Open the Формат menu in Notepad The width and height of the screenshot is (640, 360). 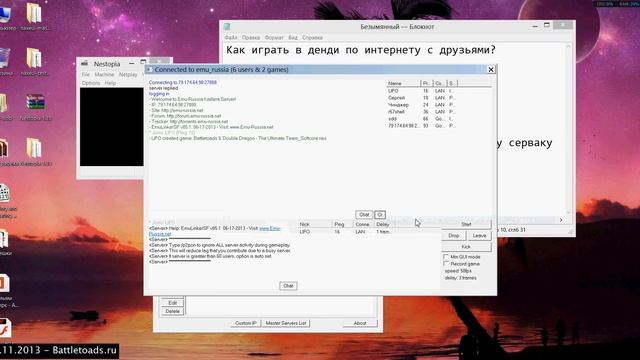(274, 38)
